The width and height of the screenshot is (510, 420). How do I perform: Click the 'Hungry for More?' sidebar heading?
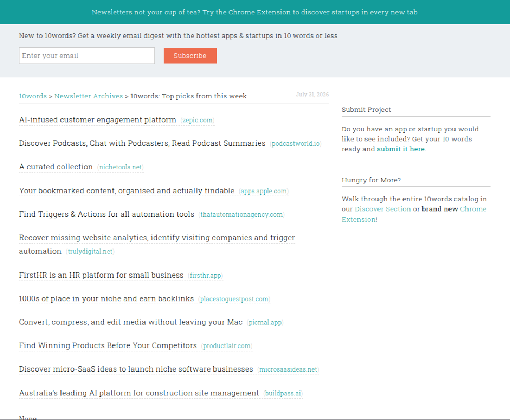pos(371,180)
